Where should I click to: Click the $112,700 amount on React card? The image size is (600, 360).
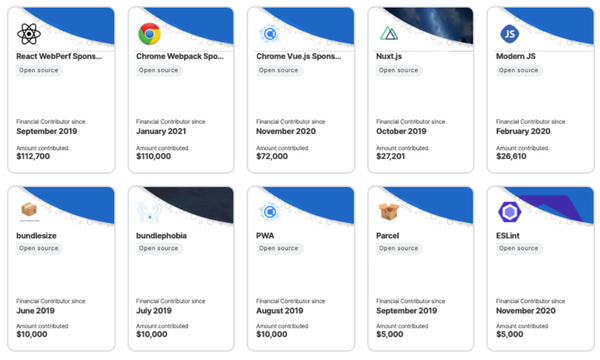[33, 156]
